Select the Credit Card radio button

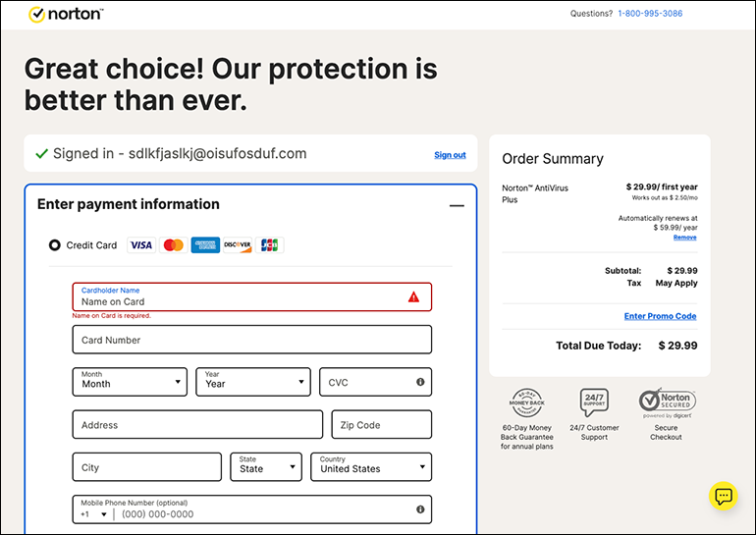pos(54,244)
